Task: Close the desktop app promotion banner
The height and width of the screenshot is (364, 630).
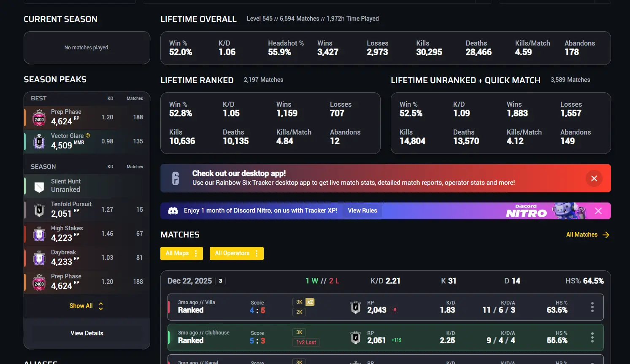Action: (594, 178)
